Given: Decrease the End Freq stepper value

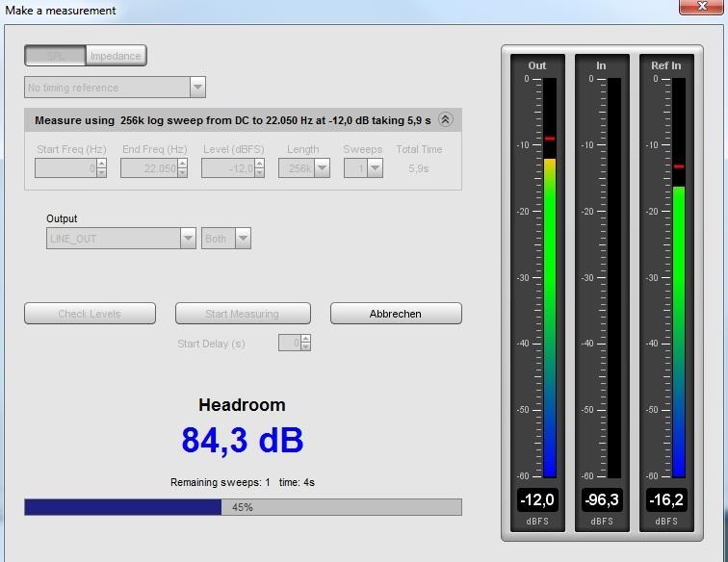Looking at the screenshot, I should point(182,172).
